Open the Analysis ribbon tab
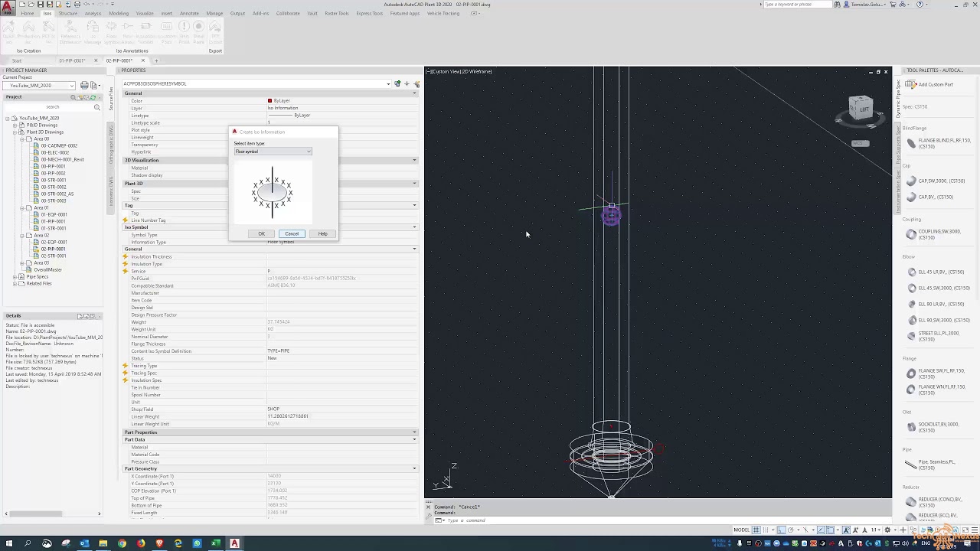This screenshot has width=980, height=551. [93, 13]
